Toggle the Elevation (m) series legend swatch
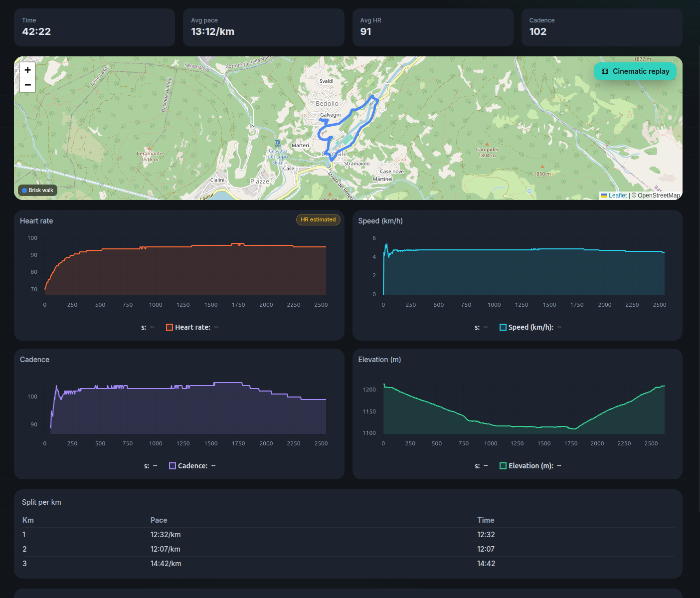The image size is (700, 598). coord(503,466)
